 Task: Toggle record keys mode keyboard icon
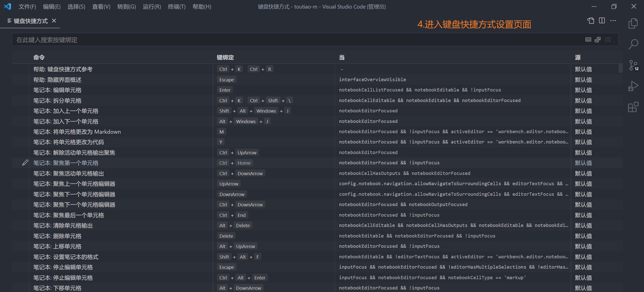(588, 40)
